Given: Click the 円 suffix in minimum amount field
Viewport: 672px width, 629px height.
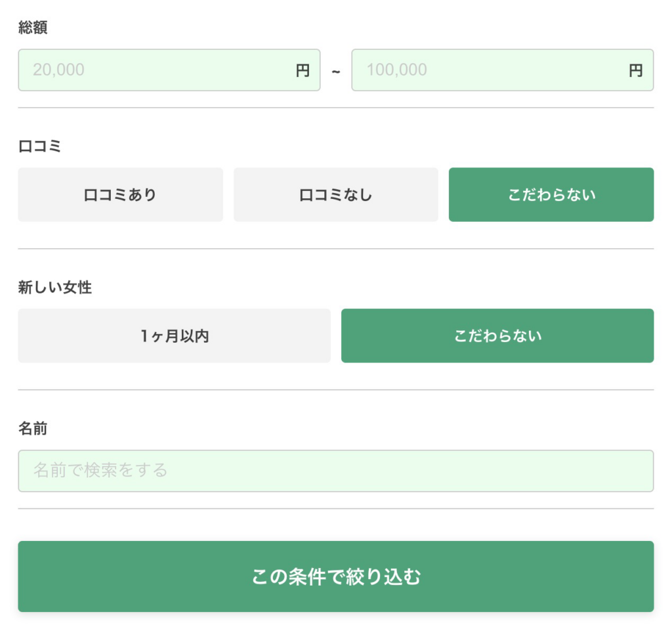Looking at the screenshot, I should [303, 70].
